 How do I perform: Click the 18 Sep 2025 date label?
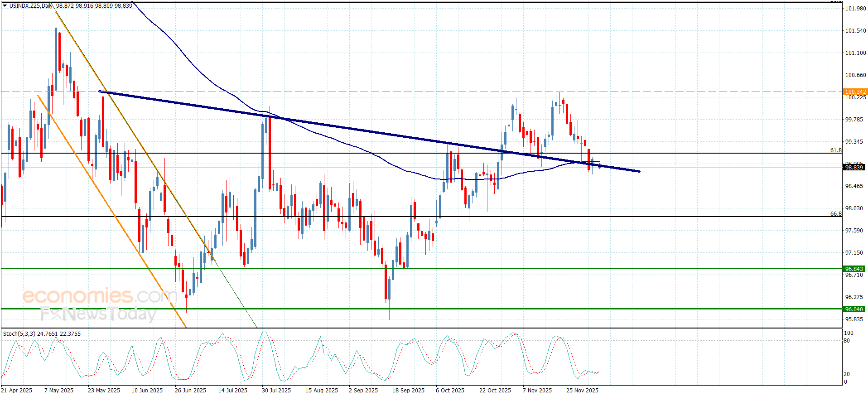click(x=408, y=391)
